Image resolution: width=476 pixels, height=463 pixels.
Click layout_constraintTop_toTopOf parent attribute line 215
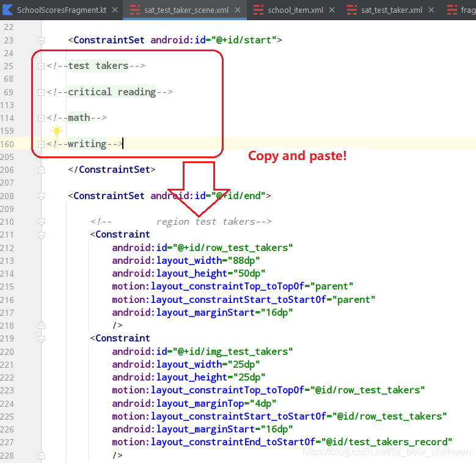click(233, 286)
